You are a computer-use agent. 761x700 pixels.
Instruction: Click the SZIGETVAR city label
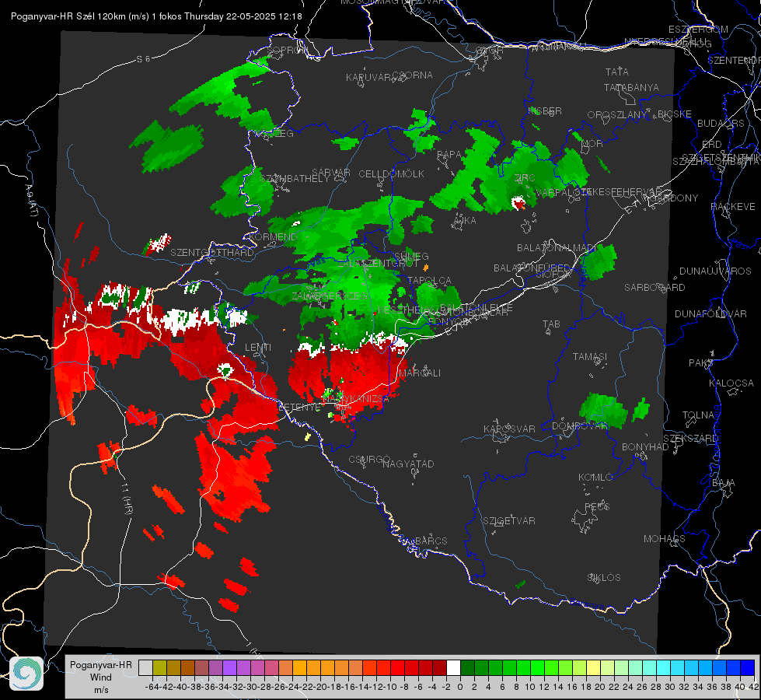tap(509, 521)
